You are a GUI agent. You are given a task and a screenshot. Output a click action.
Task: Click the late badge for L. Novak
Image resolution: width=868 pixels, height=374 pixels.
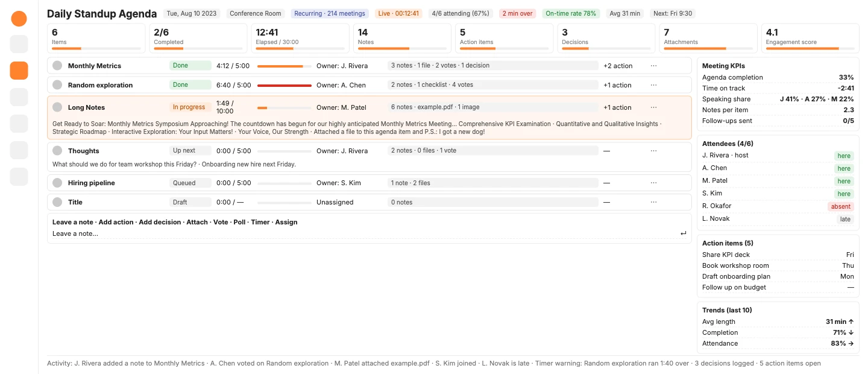(845, 219)
